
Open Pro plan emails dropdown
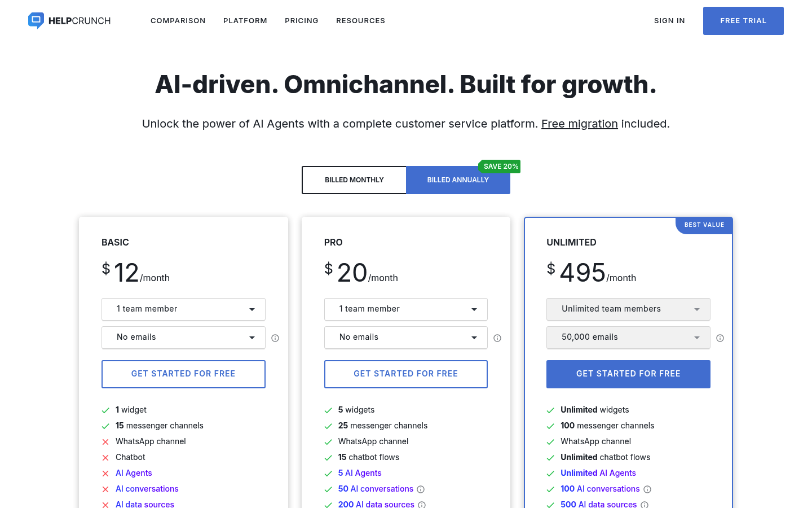pos(406,338)
